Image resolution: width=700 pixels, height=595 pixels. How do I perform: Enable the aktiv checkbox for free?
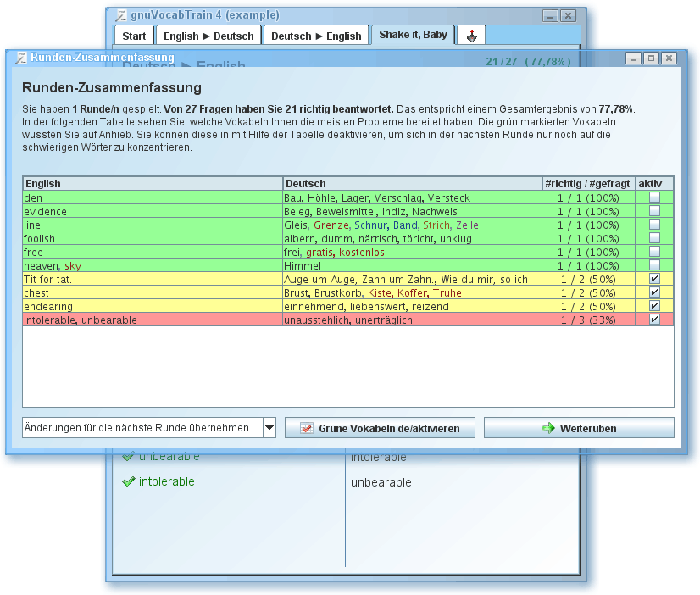(x=654, y=252)
